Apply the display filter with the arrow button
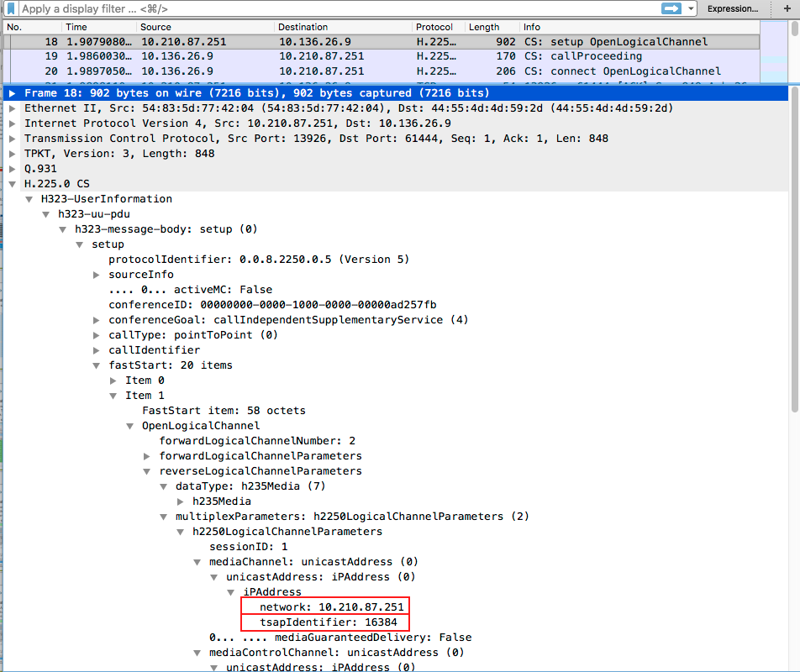The width and height of the screenshot is (800, 672). click(x=671, y=8)
